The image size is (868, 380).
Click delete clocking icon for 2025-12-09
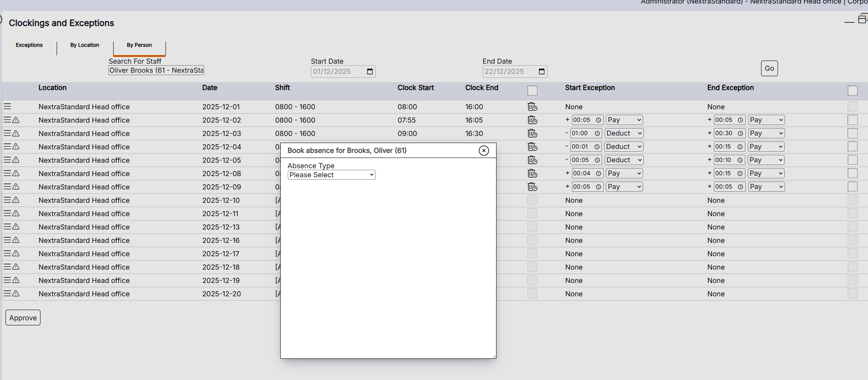pos(532,187)
